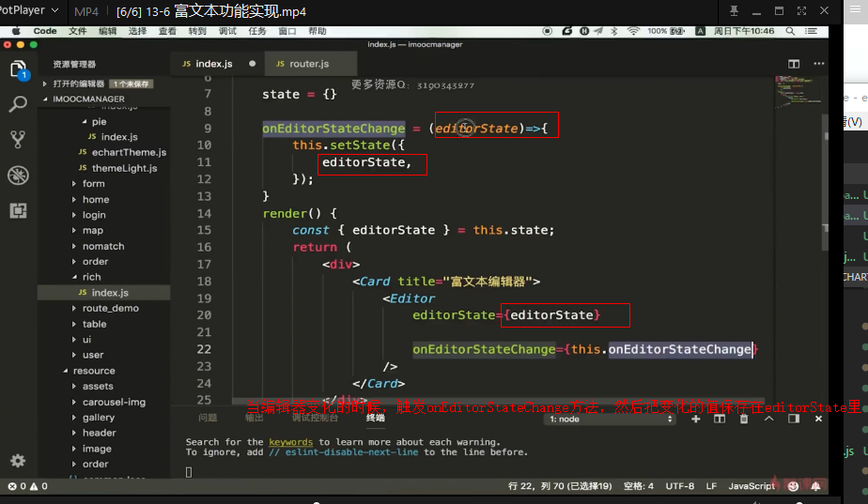The height and width of the screenshot is (504, 868).
Task: Pin the PotPlayer window on top
Action: pyautogui.click(x=734, y=10)
